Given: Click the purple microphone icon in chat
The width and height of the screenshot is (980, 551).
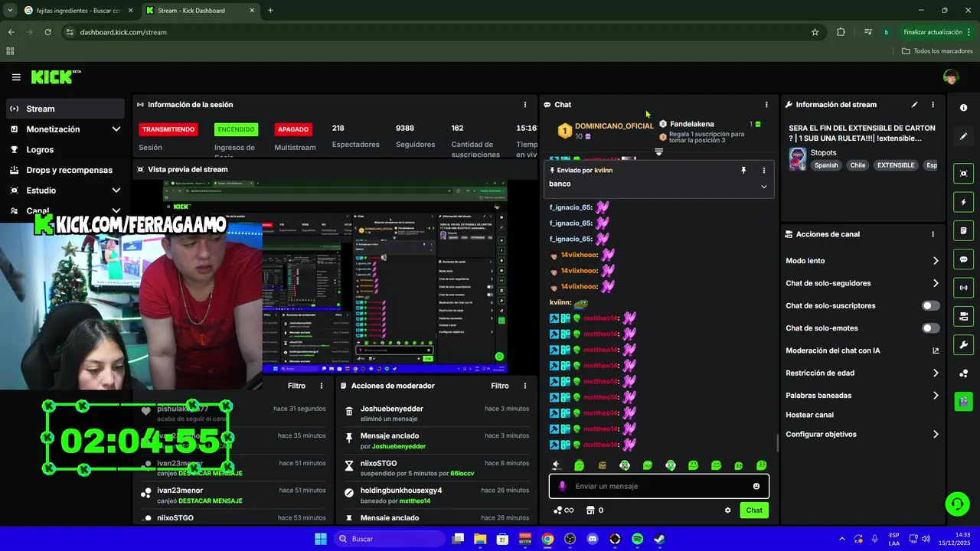Looking at the screenshot, I should (562, 486).
